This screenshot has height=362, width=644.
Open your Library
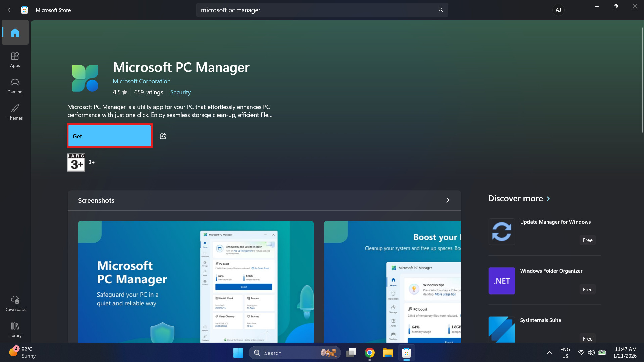coord(15,329)
